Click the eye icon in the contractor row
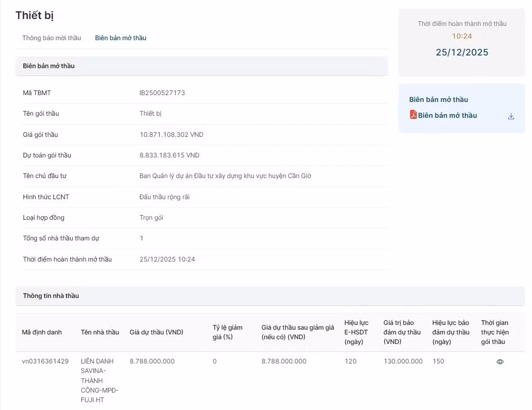 tap(499, 362)
